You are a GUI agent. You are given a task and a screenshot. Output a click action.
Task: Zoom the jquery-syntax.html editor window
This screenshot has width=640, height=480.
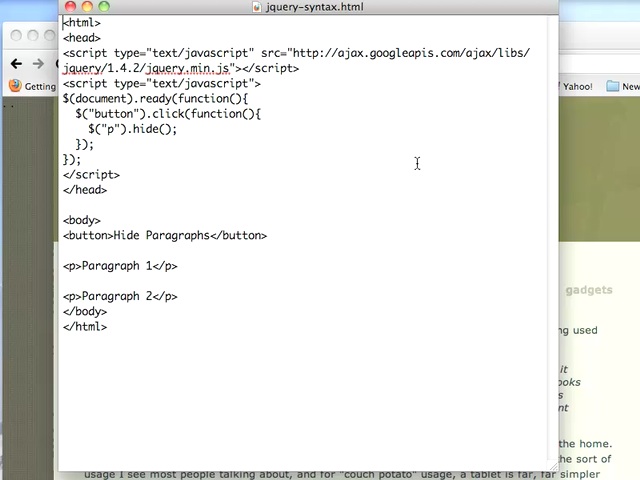(104, 6)
